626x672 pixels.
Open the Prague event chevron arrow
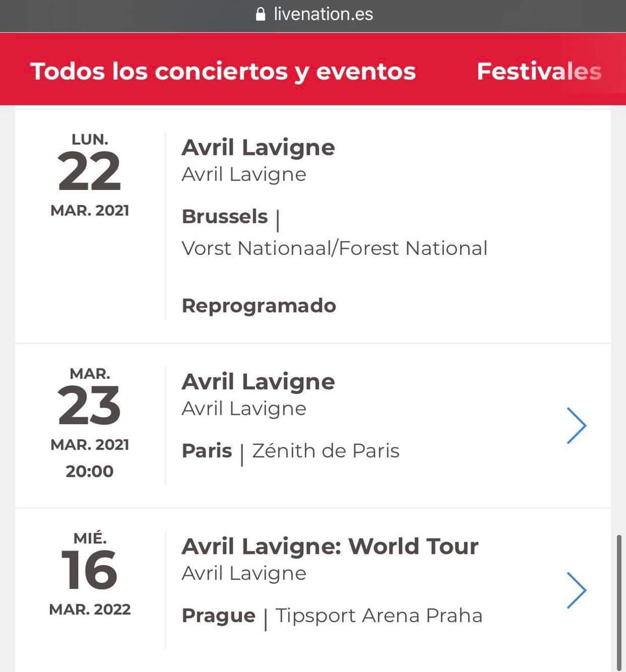tap(576, 590)
